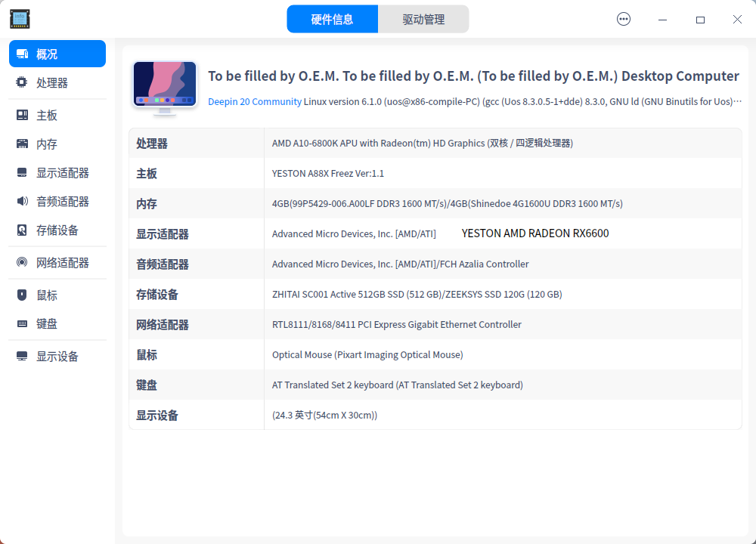
Task: Select the 显示适配器 display adapter icon
Action: pyautogui.click(x=22, y=172)
